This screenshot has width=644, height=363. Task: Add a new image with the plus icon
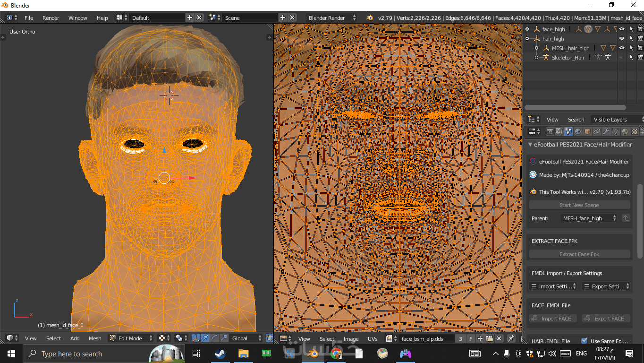click(480, 338)
